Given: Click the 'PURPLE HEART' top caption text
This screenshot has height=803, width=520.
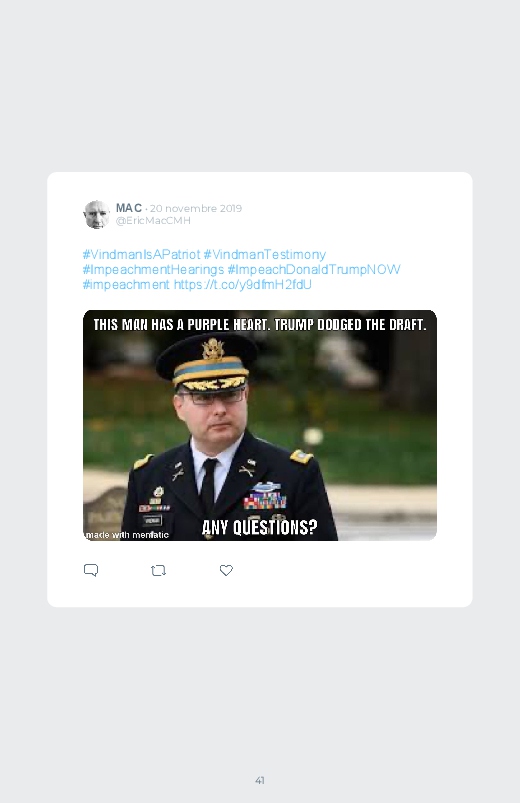Looking at the screenshot, I should pos(228,325).
